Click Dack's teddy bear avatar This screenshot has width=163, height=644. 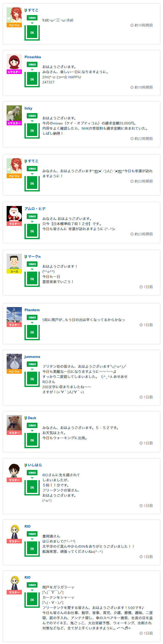coord(14,423)
